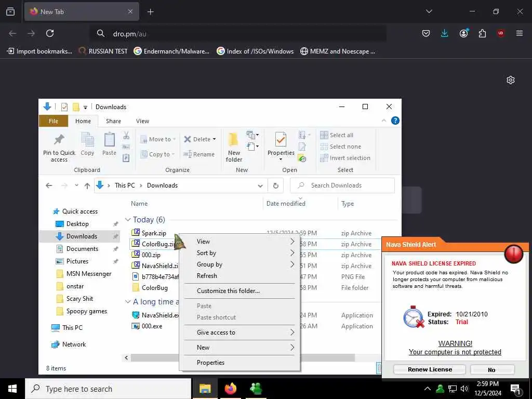Click the Cut scissors icon
Viewport: 532px width, 399px height.
126,136
